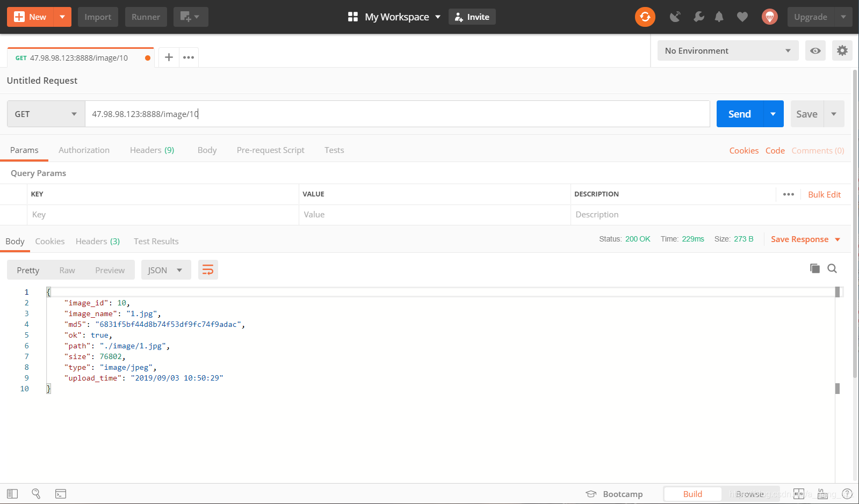Open the Tests tab
The width and height of the screenshot is (859, 504).
pyautogui.click(x=334, y=150)
